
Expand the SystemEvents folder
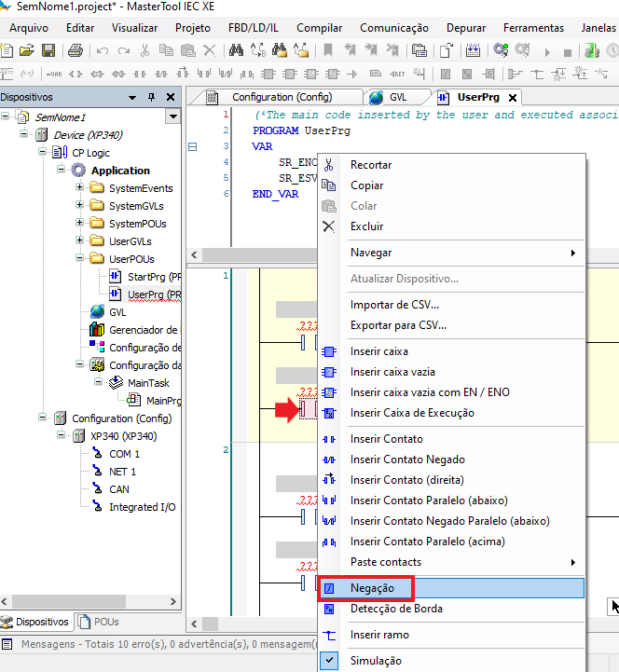[x=80, y=188]
